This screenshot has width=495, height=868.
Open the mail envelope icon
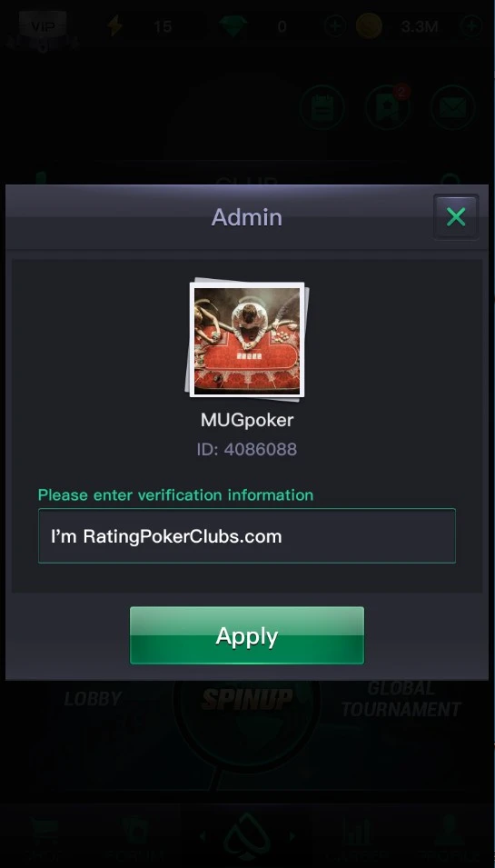point(452,107)
